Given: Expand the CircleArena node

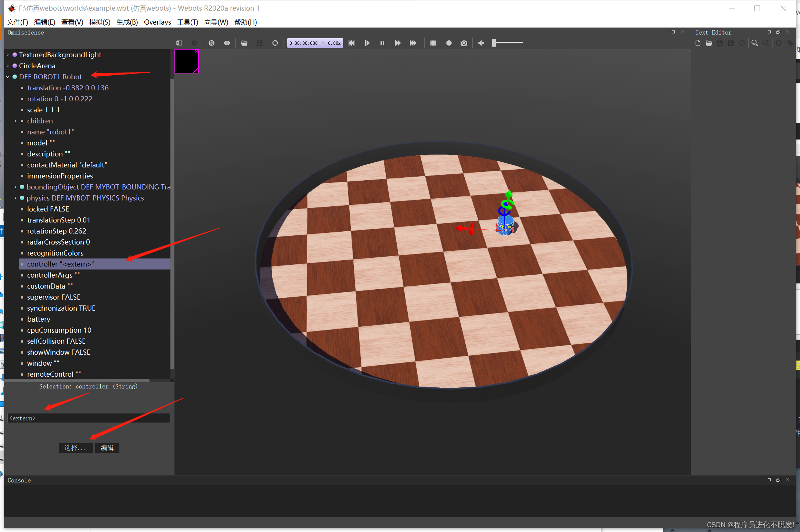Looking at the screenshot, I should [8, 66].
